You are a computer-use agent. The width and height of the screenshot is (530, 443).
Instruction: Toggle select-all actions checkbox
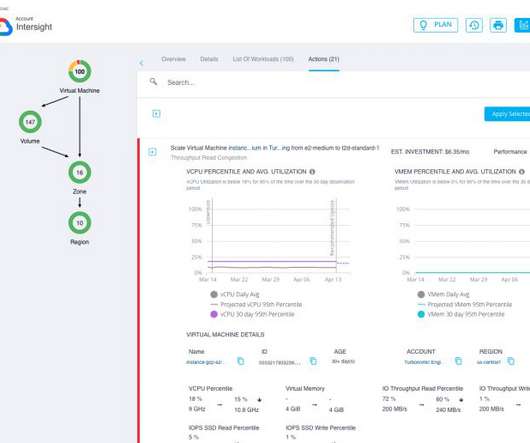click(x=156, y=114)
